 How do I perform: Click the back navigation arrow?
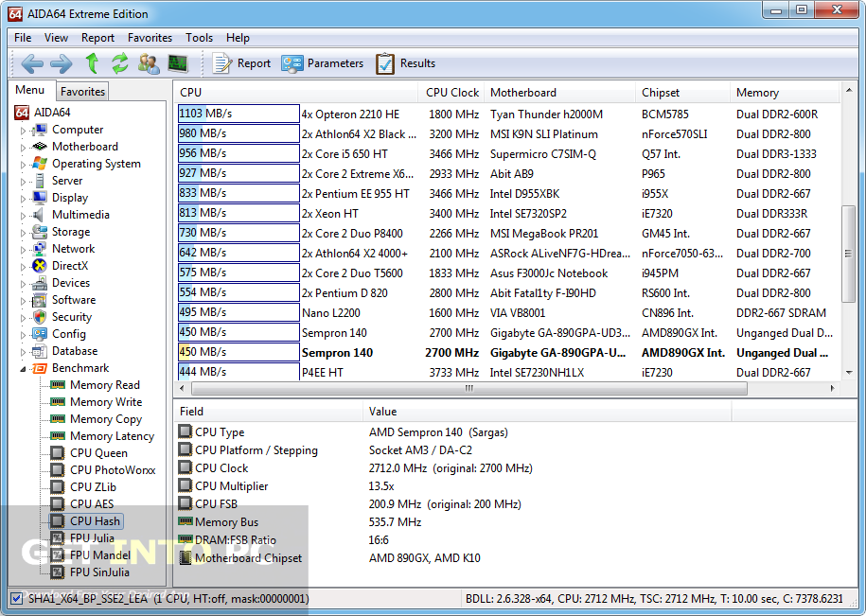tap(30, 62)
